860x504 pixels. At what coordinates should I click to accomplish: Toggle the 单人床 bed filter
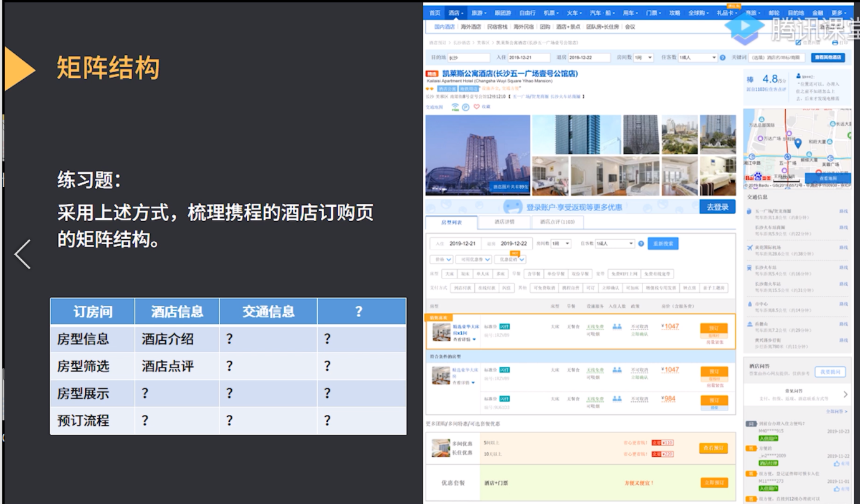482,274
